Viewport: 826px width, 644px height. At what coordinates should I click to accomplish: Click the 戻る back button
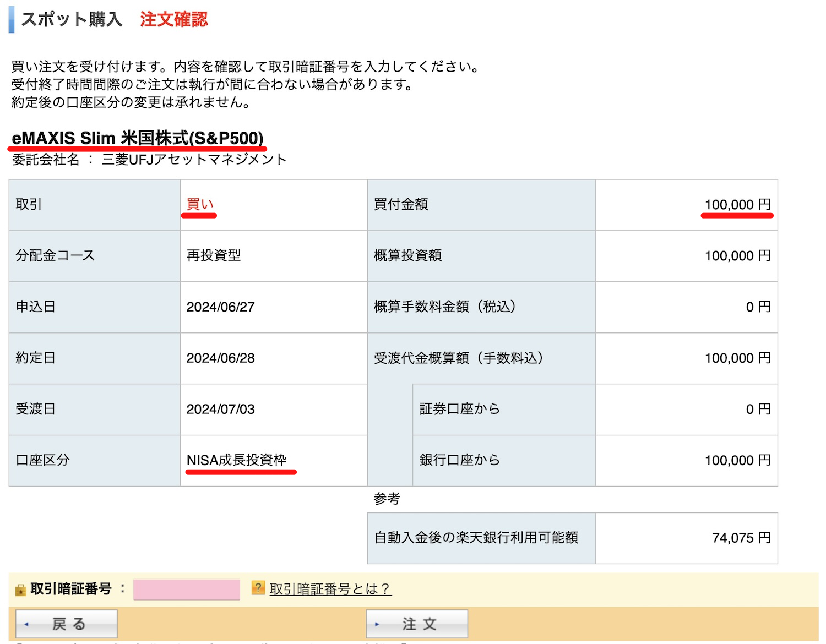(67, 624)
